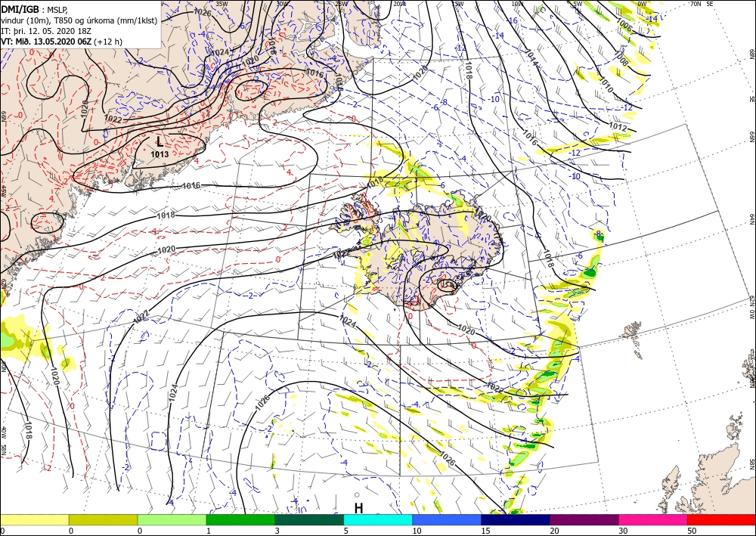Viewport: 756px width, 536px height.
Task: Click the 'L' low pressure marker
Action: coord(160,141)
